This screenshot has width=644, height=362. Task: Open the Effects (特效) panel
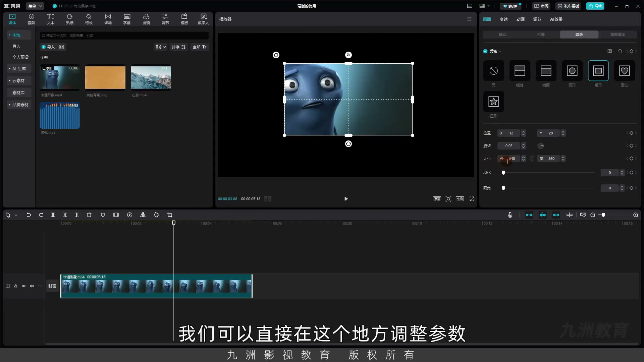(x=89, y=19)
